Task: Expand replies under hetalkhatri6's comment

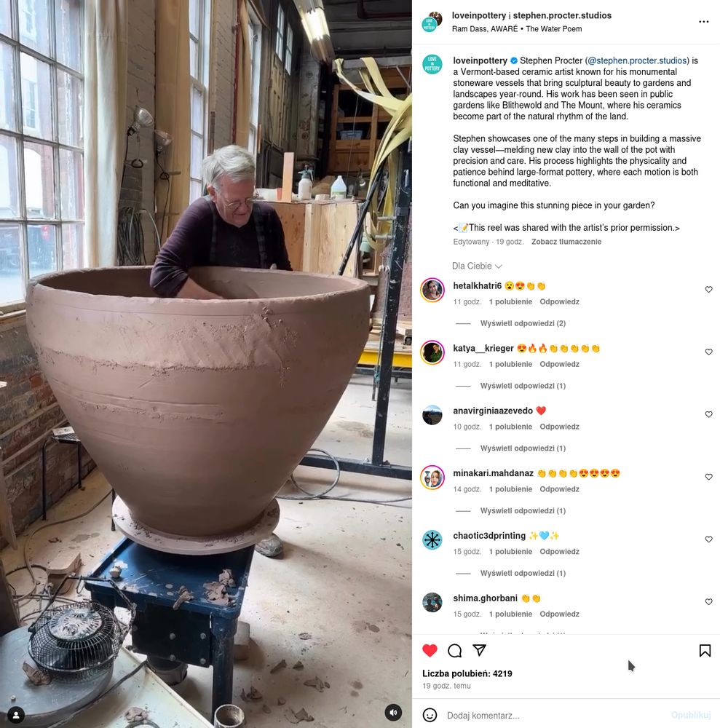Action: tap(522, 323)
